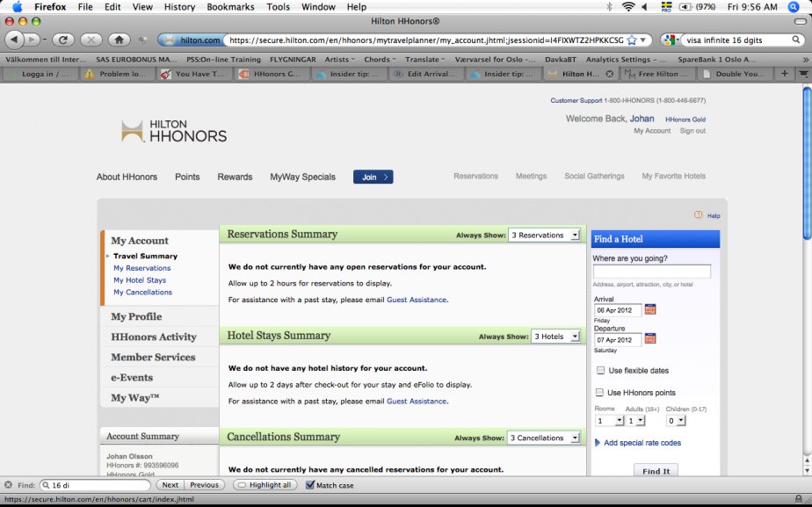Open the File menu
Viewport: 812px width, 507px height.
click(x=85, y=7)
